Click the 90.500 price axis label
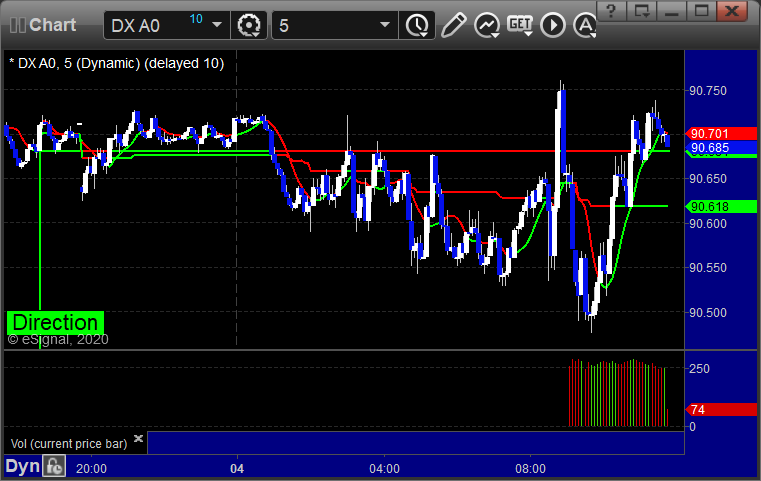Viewport: 761px width, 481px height. coord(708,313)
